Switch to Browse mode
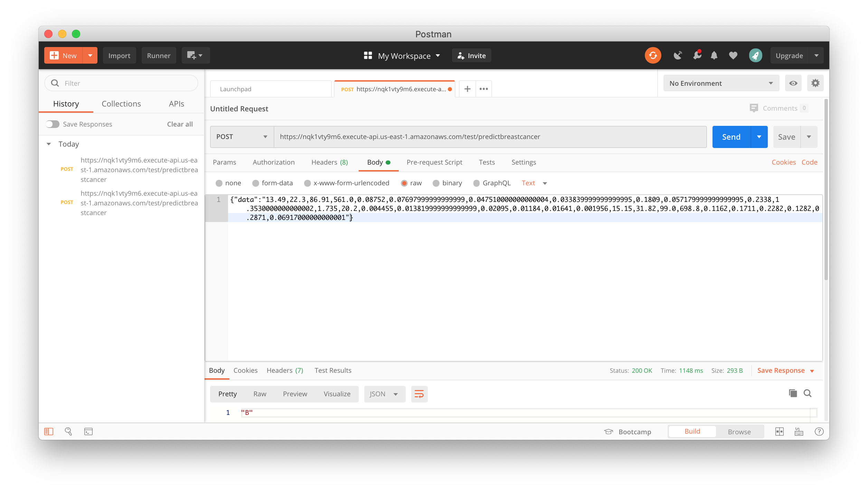 (x=739, y=432)
